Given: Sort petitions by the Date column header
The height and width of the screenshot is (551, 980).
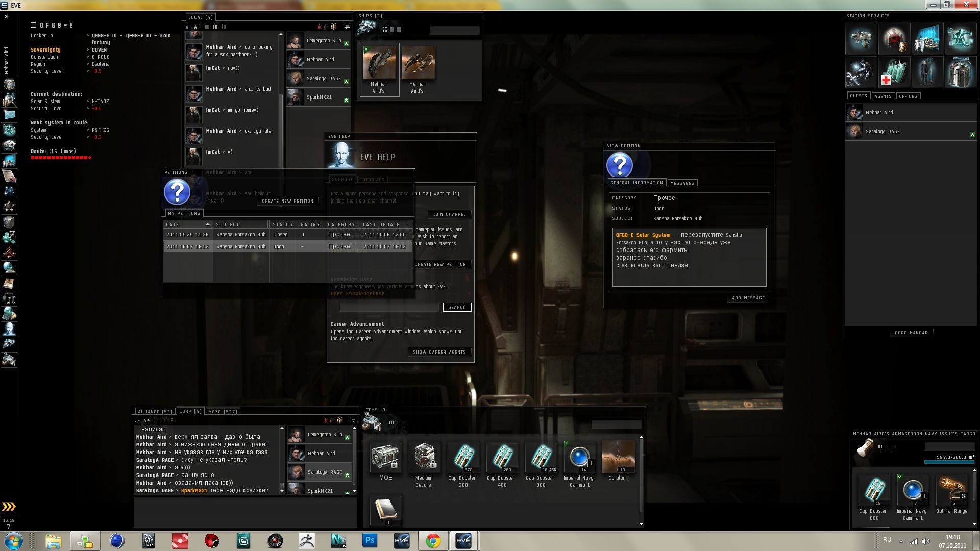Looking at the screenshot, I should tap(173, 224).
